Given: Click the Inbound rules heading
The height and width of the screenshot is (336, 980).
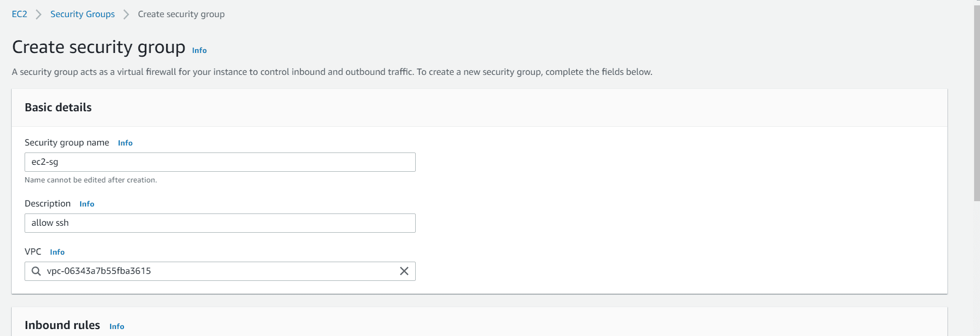Looking at the screenshot, I should click(x=62, y=325).
